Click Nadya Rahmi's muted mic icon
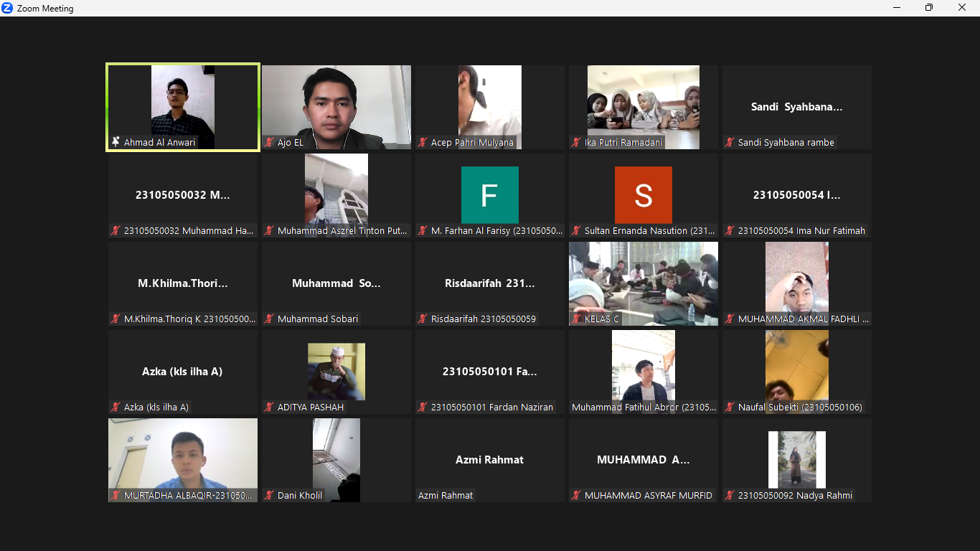 730,495
